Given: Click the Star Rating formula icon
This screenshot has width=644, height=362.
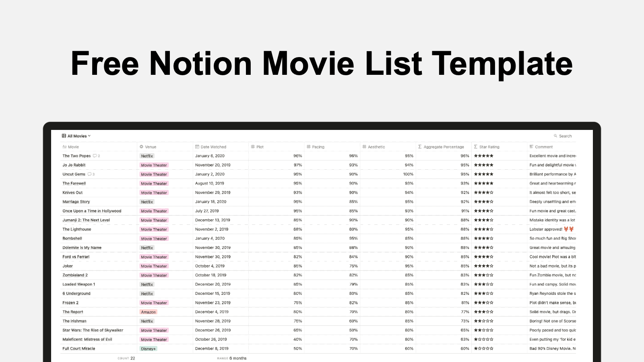Looking at the screenshot, I should tap(476, 147).
